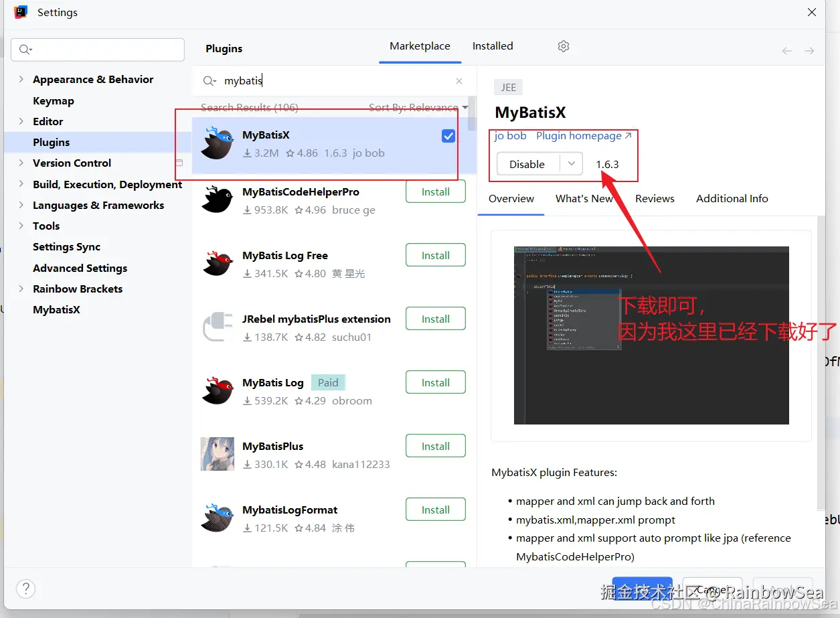Click the plugin details vertical scrollbar
This screenshot has width=840, height=618.
coord(821,362)
